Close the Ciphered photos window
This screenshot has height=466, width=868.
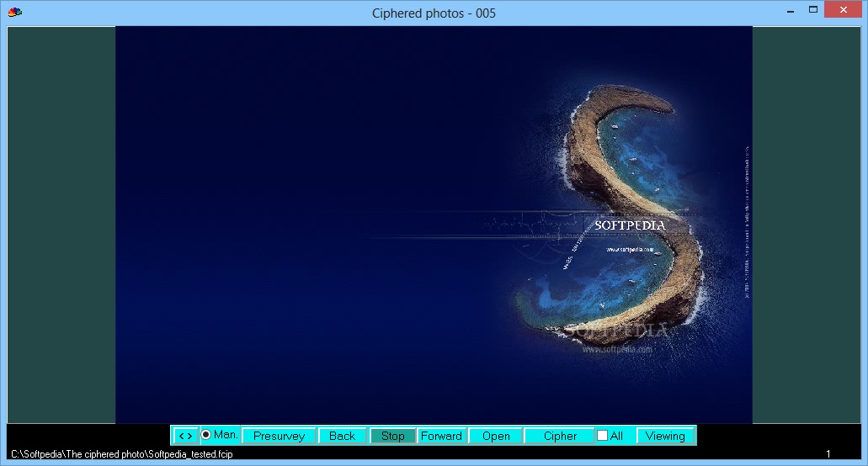pyautogui.click(x=843, y=10)
